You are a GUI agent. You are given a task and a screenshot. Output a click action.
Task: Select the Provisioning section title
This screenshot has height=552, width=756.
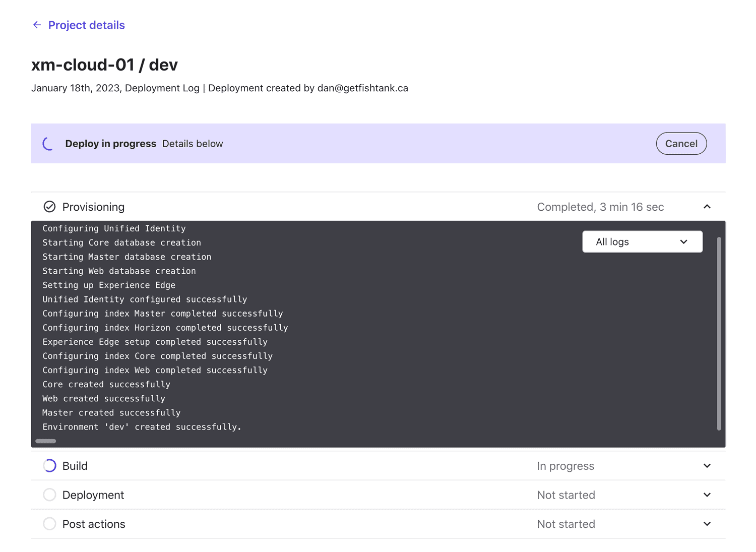(x=93, y=207)
